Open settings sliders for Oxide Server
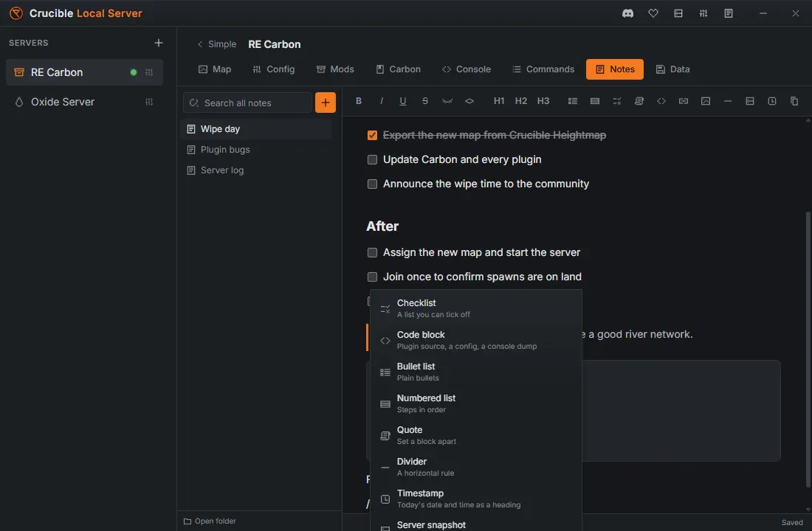 point(149,102)
